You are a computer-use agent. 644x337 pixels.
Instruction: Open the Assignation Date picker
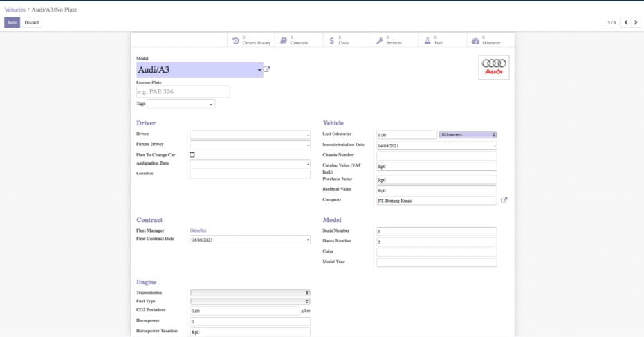tap(250, 164)
